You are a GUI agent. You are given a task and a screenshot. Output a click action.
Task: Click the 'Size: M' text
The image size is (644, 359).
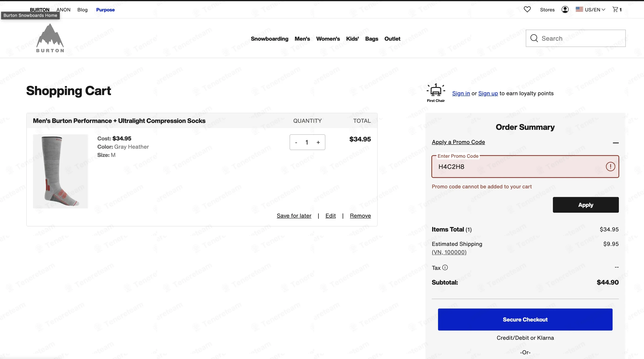pyautogui.click(x=106, y=155)
